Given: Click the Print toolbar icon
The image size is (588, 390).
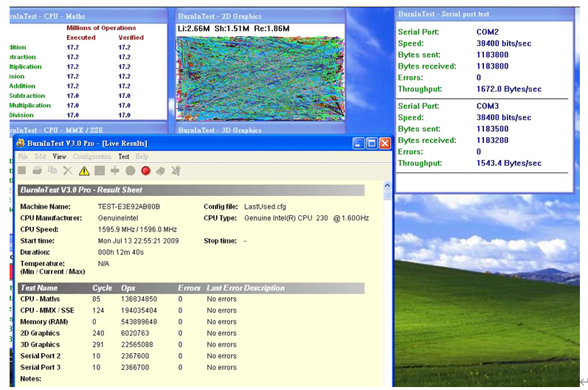Looking at the screenshot, I should pos(37,171).
